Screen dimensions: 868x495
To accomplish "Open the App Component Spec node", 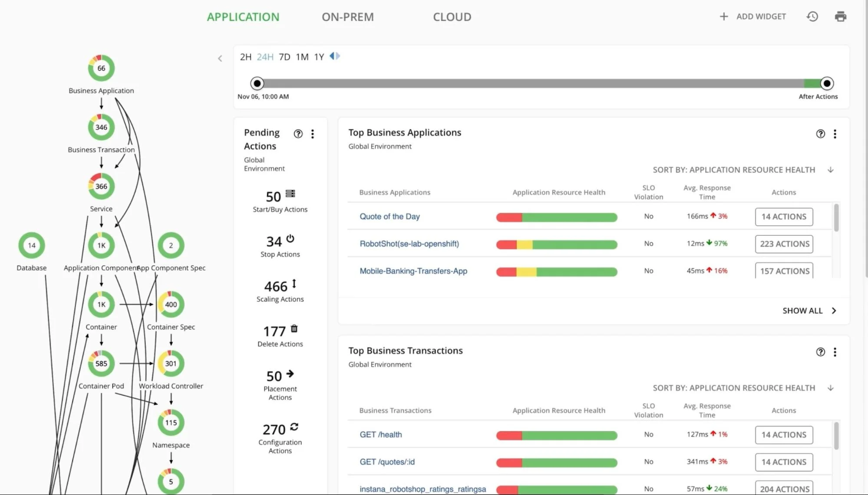I will [x=171, y=245].
